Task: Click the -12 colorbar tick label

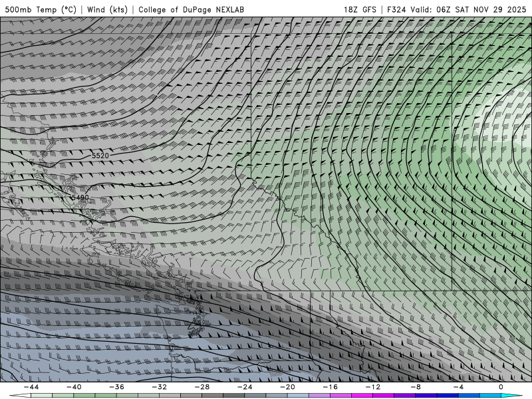Action: (x=373, y=387)
